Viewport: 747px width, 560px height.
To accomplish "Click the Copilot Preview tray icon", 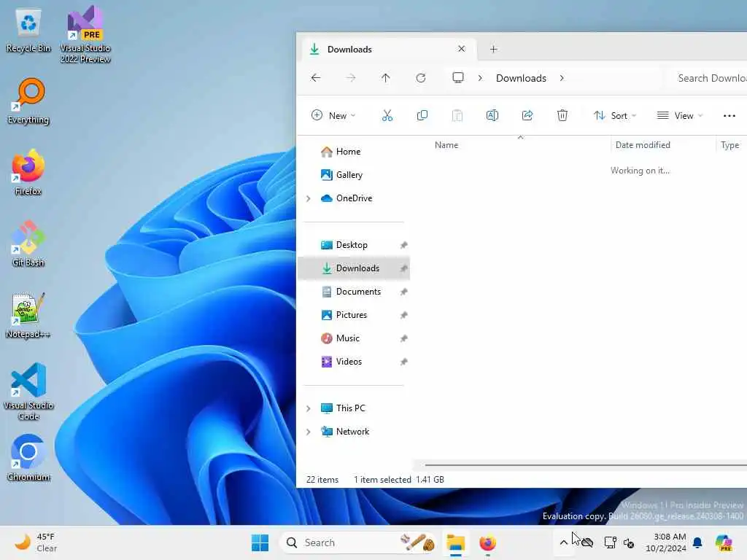I will [724, 542].
